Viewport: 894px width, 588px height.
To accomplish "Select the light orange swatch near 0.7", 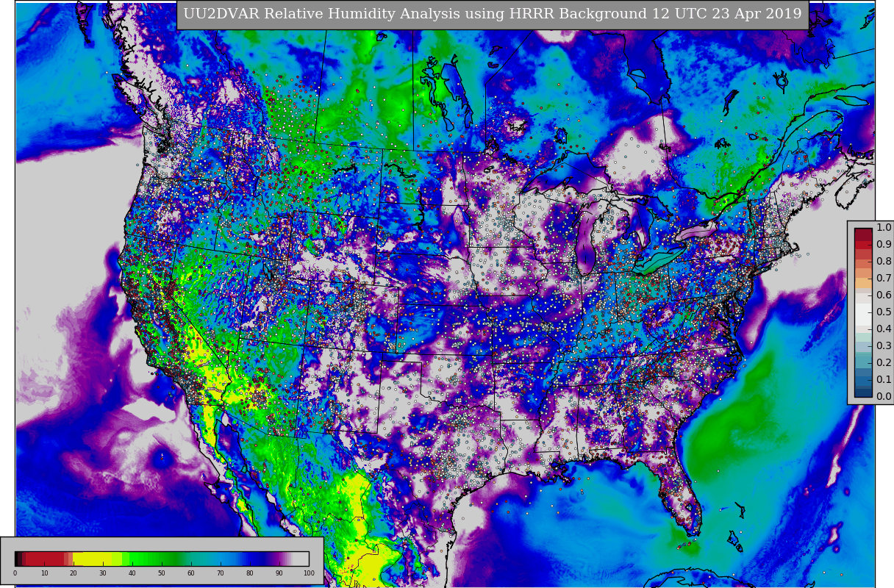I will tap(863, 283).
